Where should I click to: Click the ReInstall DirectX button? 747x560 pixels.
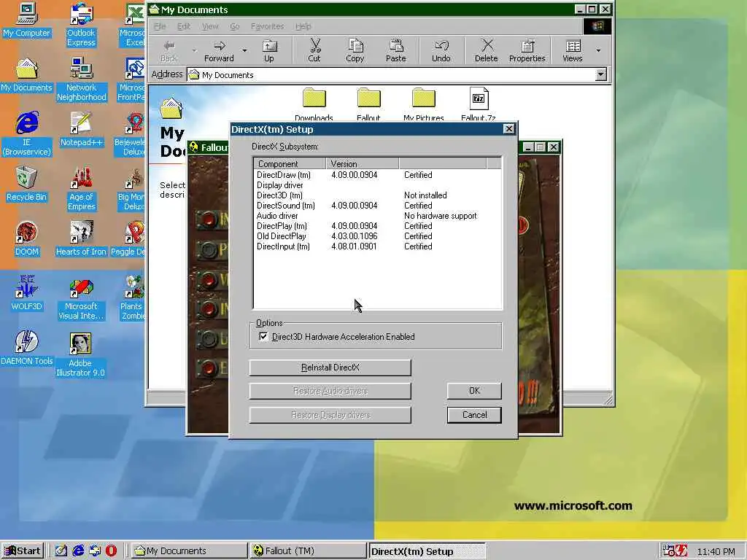click(330, 367)
